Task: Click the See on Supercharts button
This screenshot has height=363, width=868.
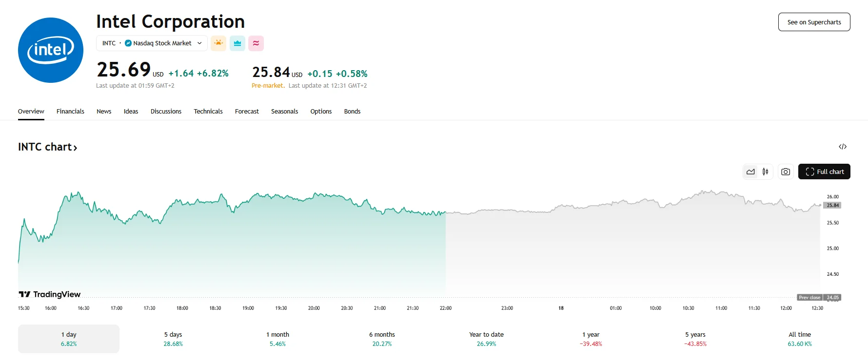Action: [814, 22]
